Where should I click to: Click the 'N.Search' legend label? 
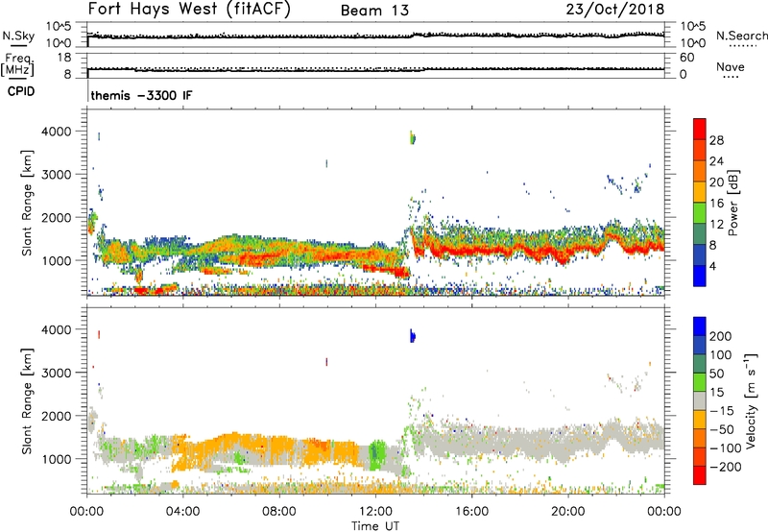741,36
